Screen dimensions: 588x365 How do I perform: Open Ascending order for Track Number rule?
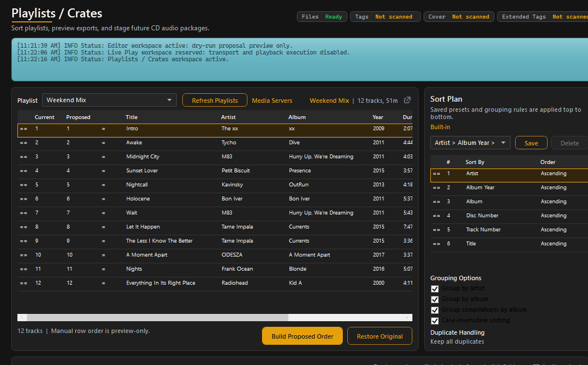click(554, 229)
